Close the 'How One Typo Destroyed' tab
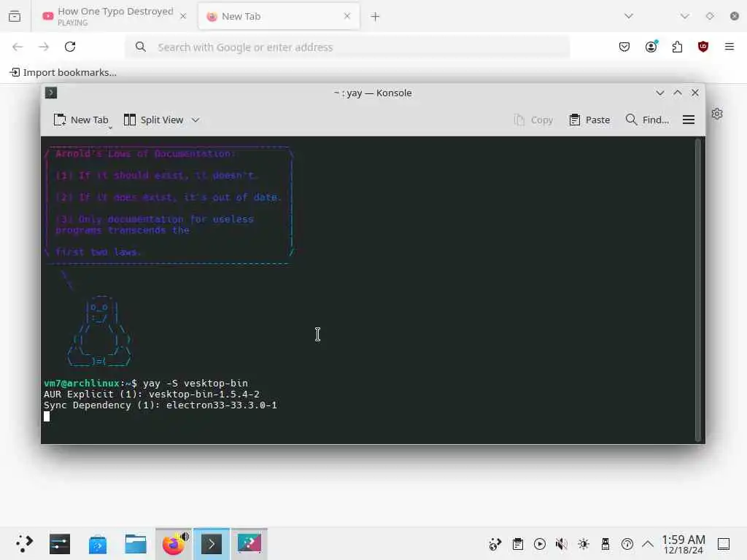This screenshot has height=560, width=747. pyautogui.click(x=183, y=16)
